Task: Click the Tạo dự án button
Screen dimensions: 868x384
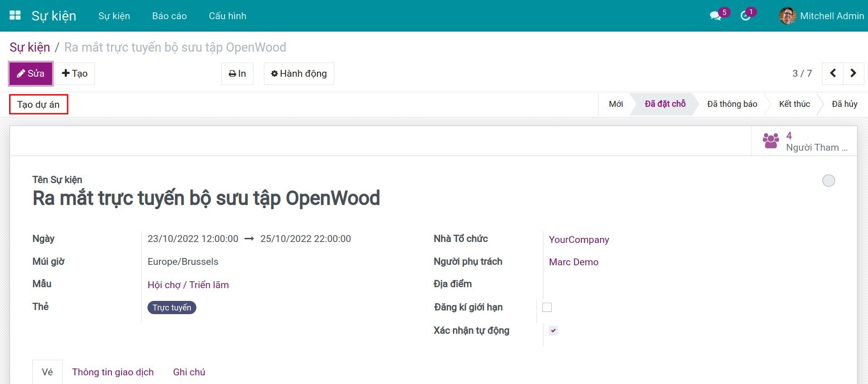Action: click(38, 105)
